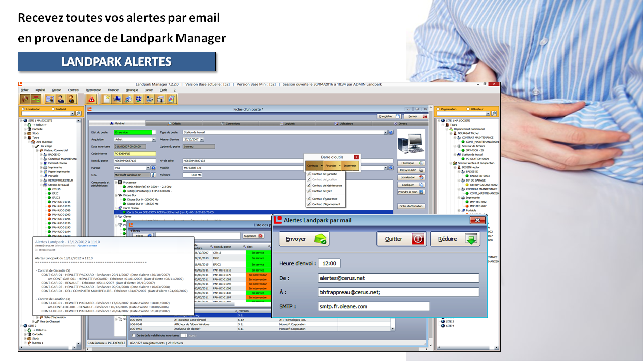
Task: Choose Contrat de Garantie from the menu
Action: coord(325,174)
